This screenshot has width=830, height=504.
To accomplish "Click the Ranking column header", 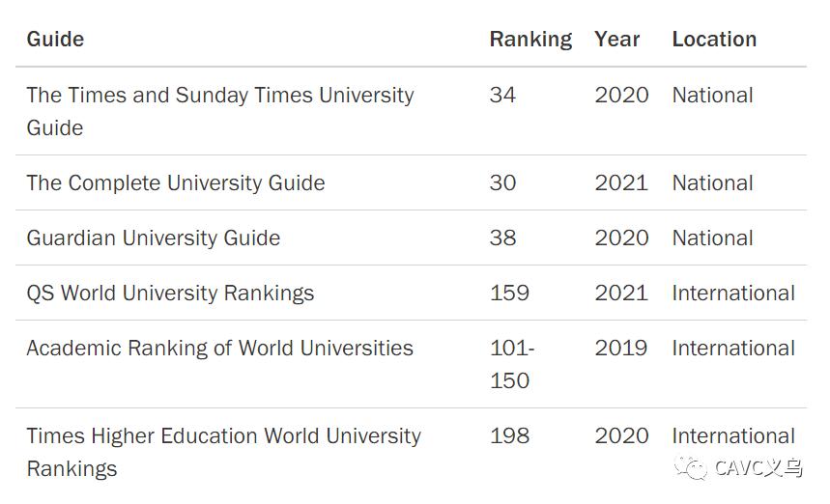I will point(530,40).
